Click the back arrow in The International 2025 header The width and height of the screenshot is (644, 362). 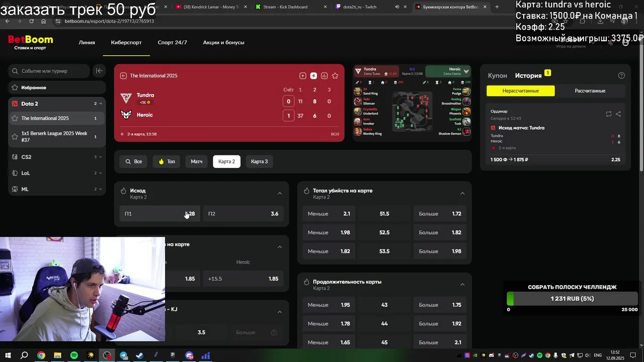(123, 75)
